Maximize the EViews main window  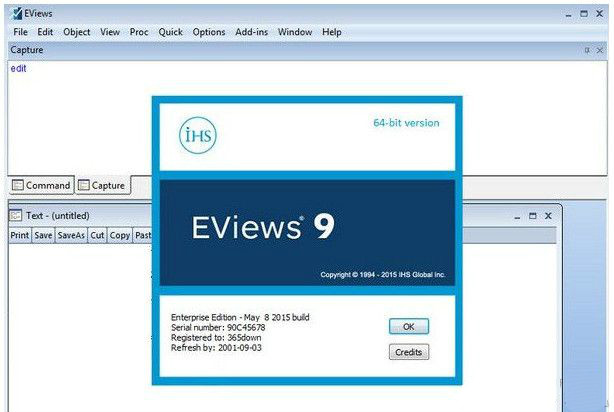click(584, 14)
